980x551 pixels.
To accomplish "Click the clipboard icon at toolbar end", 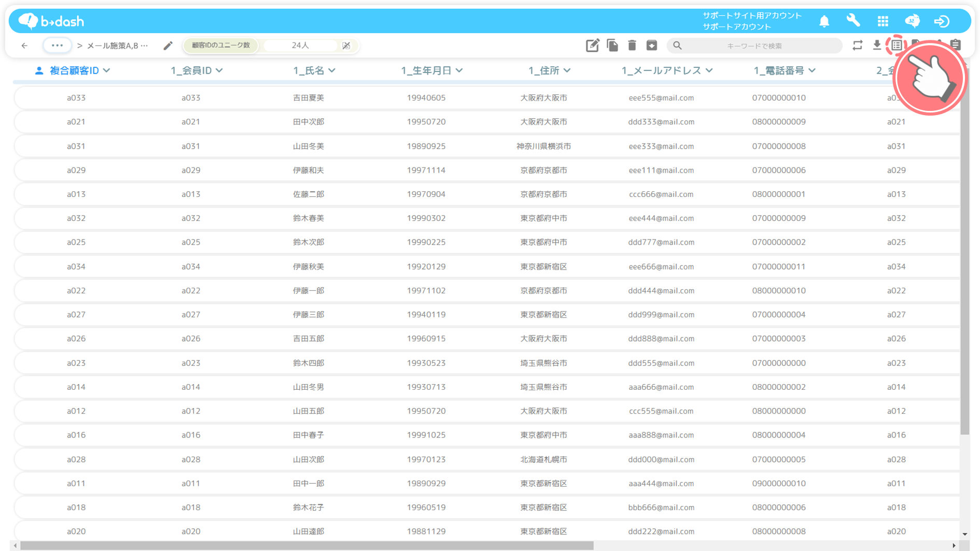I will click(x=956, y=46).
